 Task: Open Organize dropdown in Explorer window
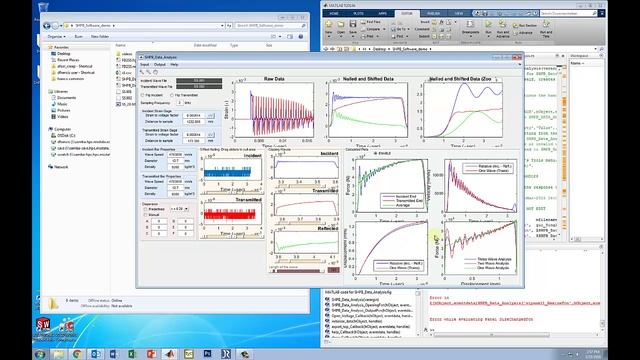coord(56,36)
